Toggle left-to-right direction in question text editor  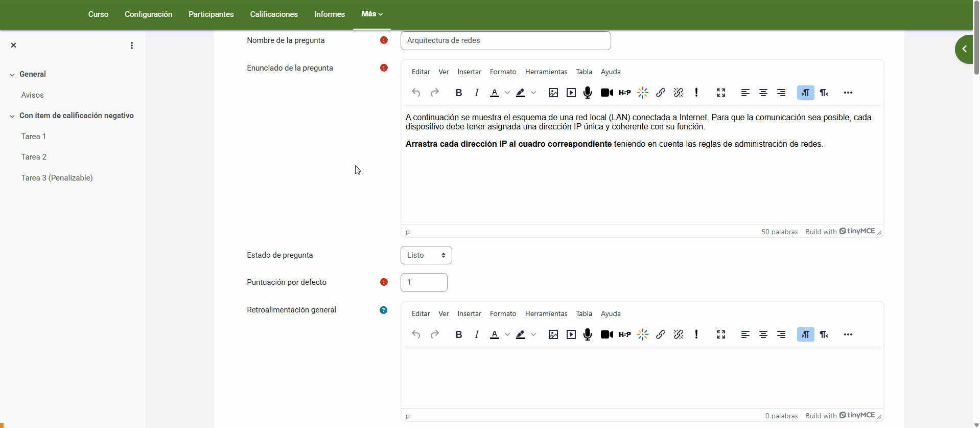[806, 93]
